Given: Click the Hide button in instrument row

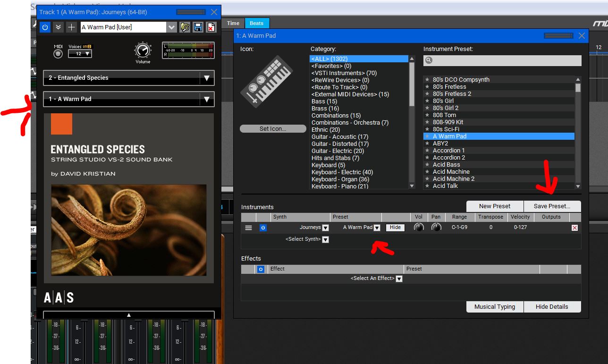Looking at the screenshot, I should coord(396,228).
